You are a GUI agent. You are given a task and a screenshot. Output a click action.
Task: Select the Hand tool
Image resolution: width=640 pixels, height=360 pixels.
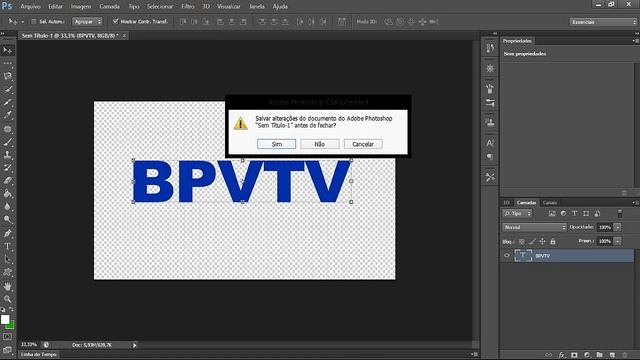7,287
